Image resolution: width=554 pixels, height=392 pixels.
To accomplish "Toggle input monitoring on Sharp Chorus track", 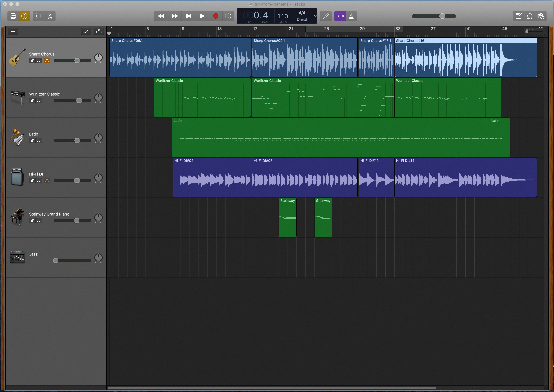I will click(x=47, y=61).
